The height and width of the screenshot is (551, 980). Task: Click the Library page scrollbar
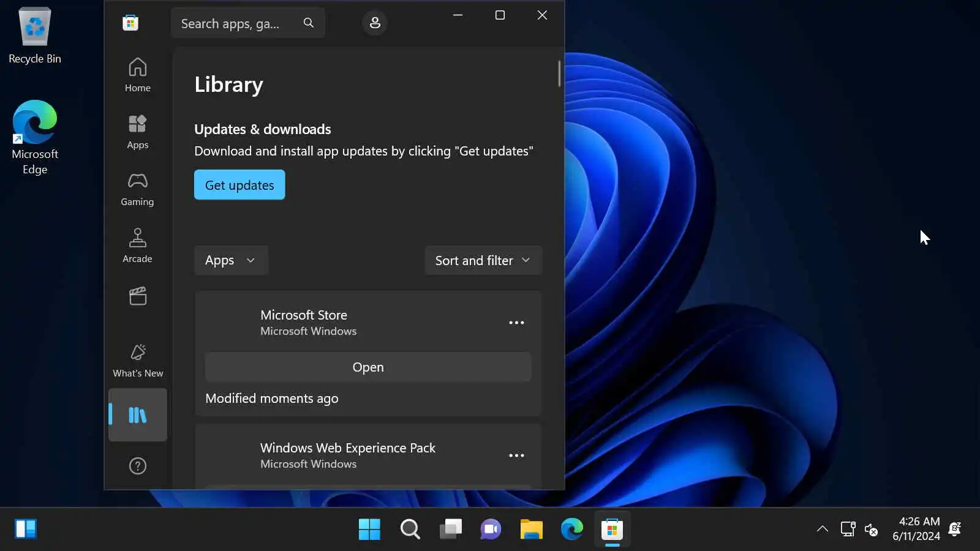click(559, 73)
